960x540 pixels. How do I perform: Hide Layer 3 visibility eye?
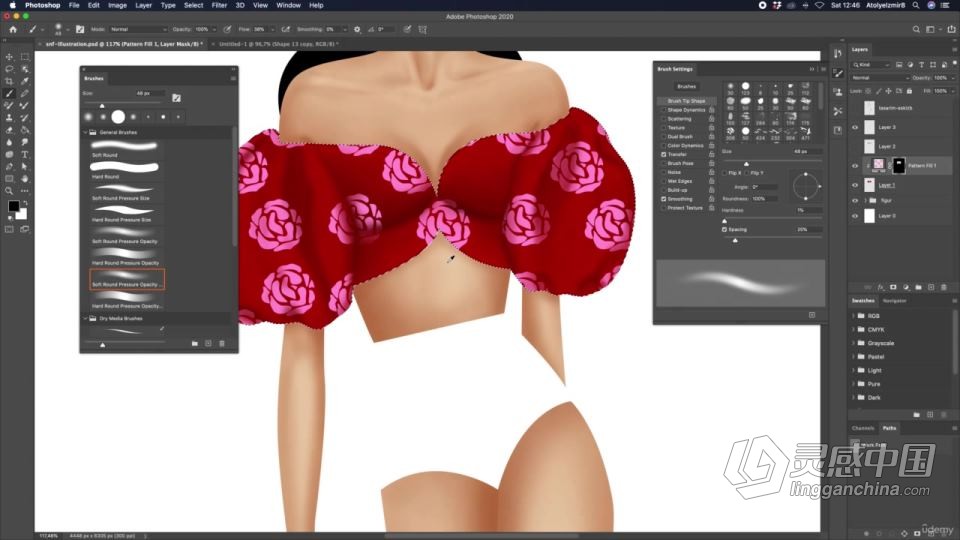pos(855,127)
